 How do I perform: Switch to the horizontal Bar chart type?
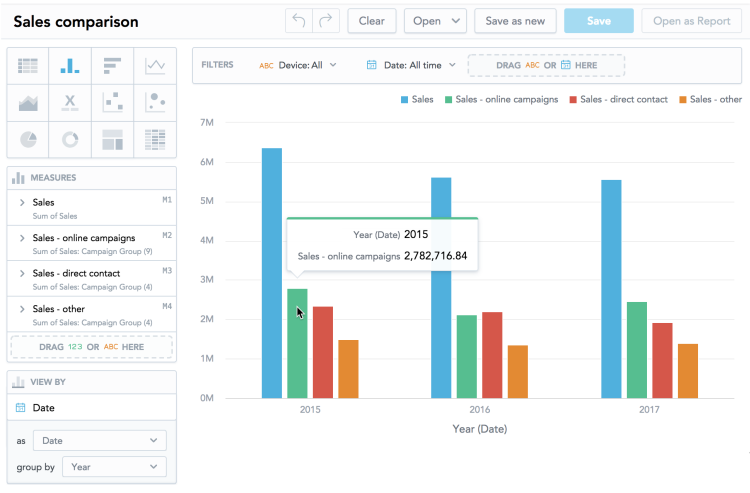coord(112,66)
